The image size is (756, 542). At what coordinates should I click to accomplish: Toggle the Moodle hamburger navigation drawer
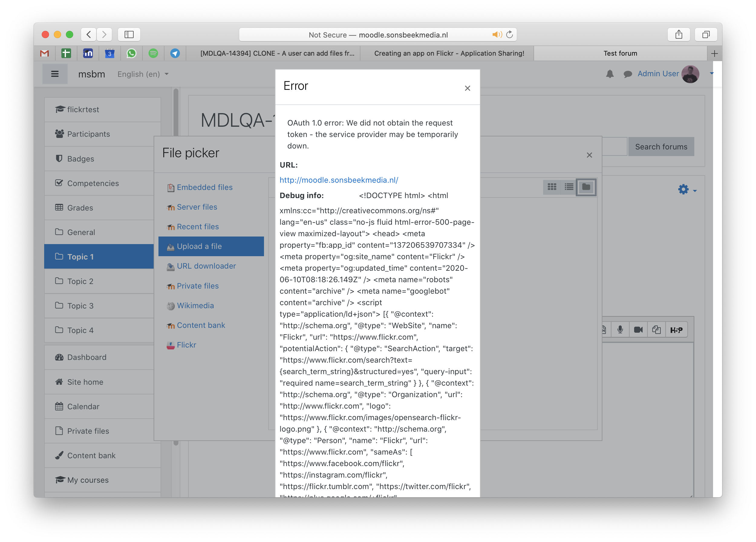coord(55,74)
